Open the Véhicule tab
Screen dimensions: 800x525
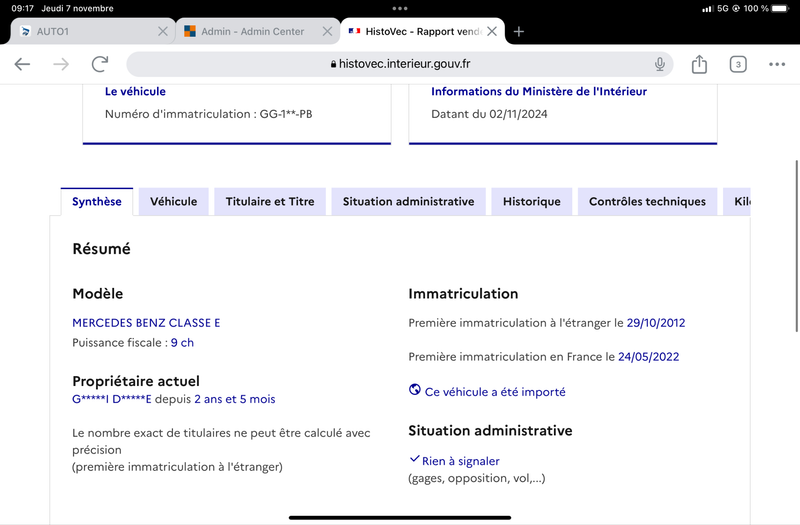173,202
